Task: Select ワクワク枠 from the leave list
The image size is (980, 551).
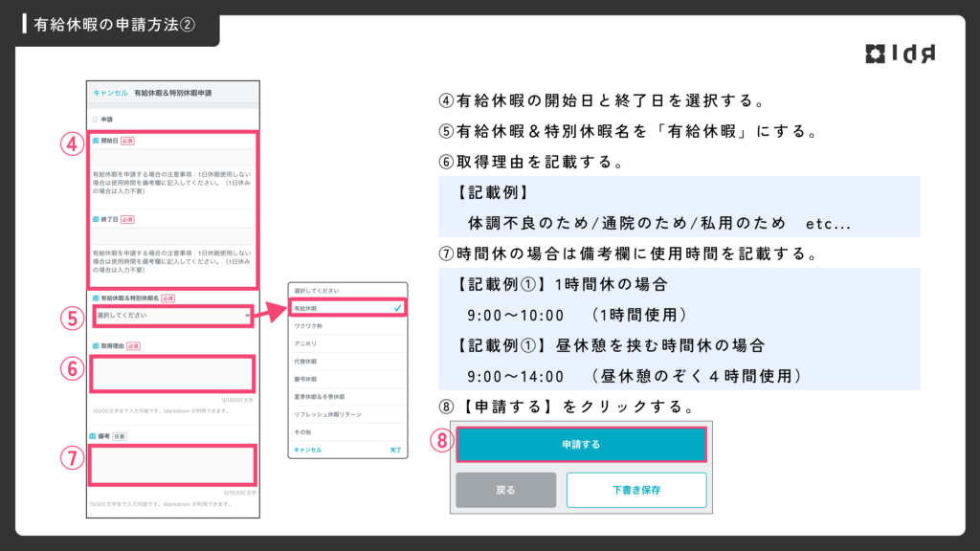Action: pos(307,329)
